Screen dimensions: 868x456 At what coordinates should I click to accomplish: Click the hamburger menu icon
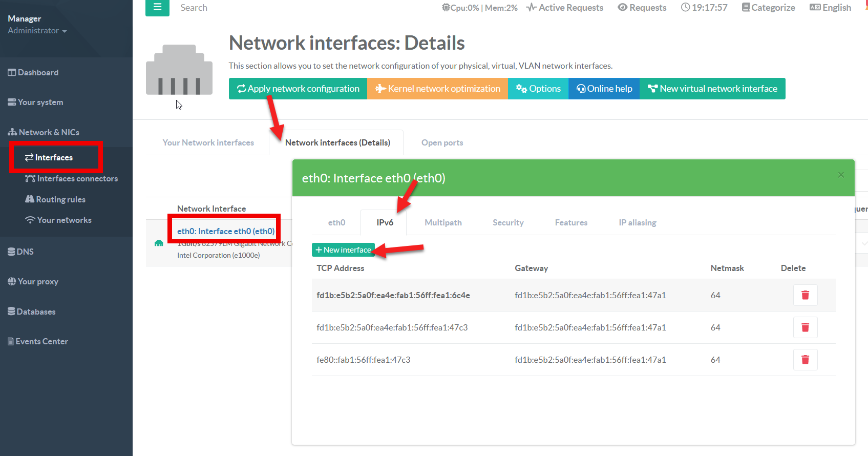point(157,7)
